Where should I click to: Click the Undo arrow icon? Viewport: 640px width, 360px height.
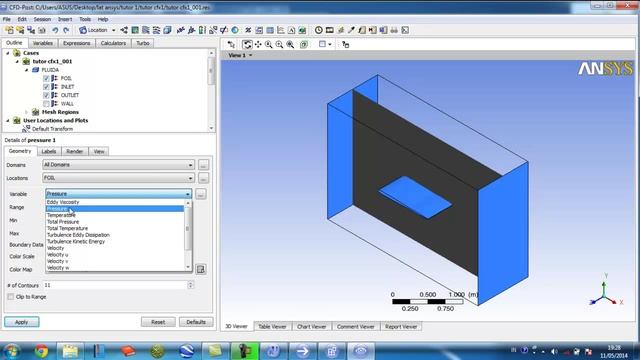(55, 30)
